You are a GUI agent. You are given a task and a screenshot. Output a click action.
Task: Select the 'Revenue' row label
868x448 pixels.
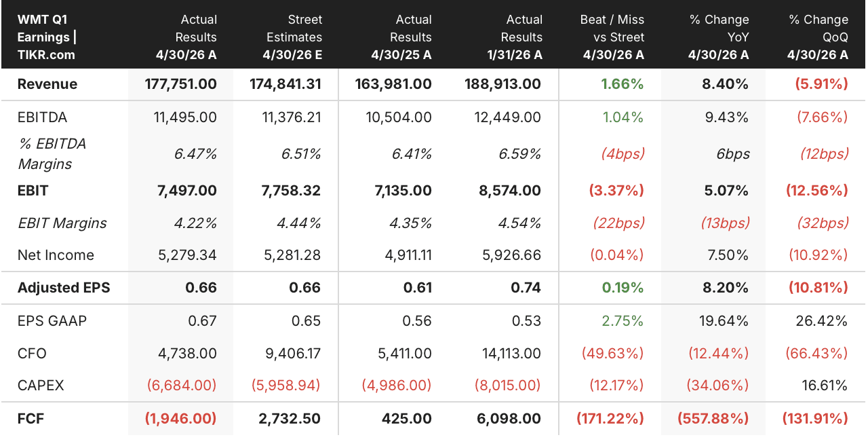pyautogui.click(x=47, y=84)
